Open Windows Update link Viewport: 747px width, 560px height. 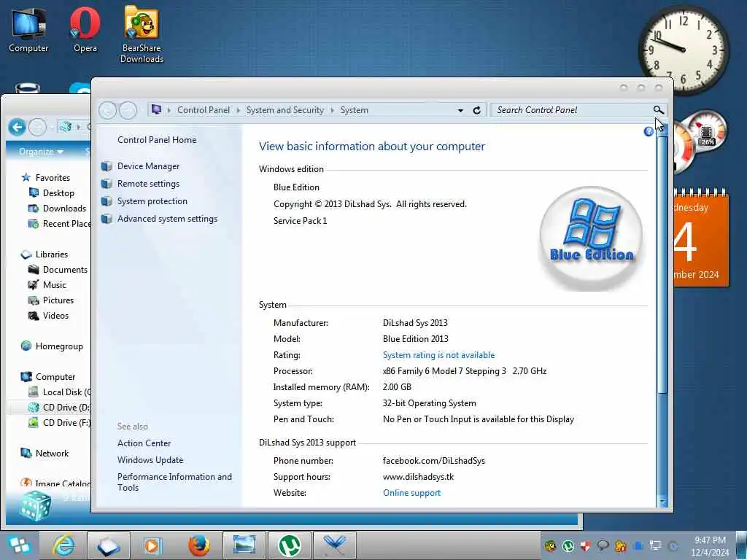pyautogui.click(x=150, y=460)
